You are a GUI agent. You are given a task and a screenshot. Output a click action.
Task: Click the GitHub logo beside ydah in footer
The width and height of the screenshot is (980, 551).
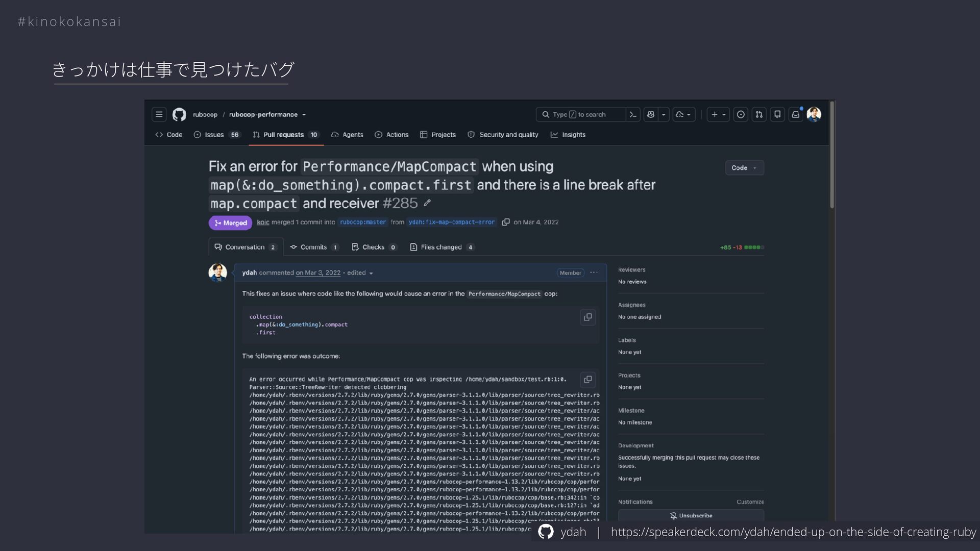tap(546, 532)
